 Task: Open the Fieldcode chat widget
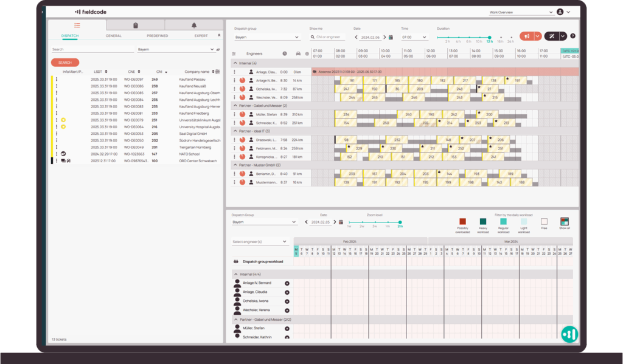click(569, 334)
